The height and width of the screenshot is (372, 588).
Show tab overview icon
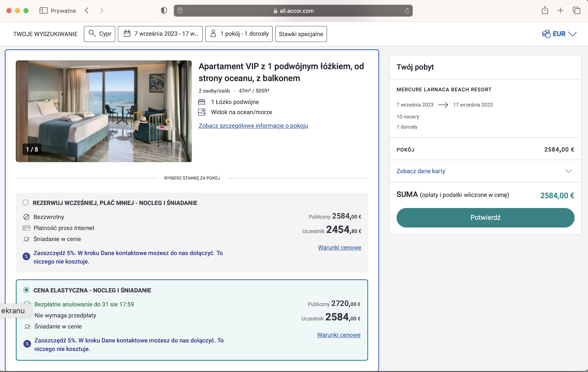click(577, 11)
